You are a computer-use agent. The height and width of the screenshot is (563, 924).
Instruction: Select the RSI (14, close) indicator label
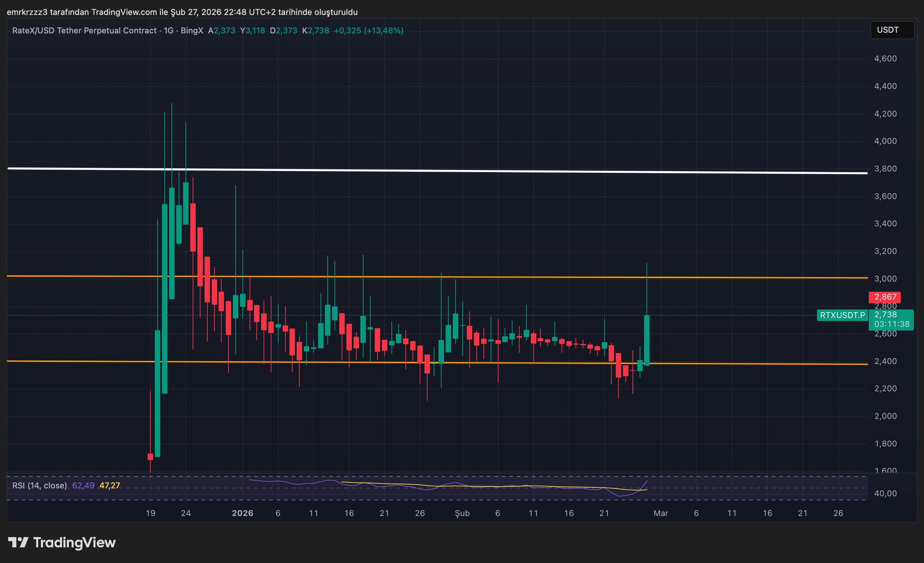(x=39, y=485)
